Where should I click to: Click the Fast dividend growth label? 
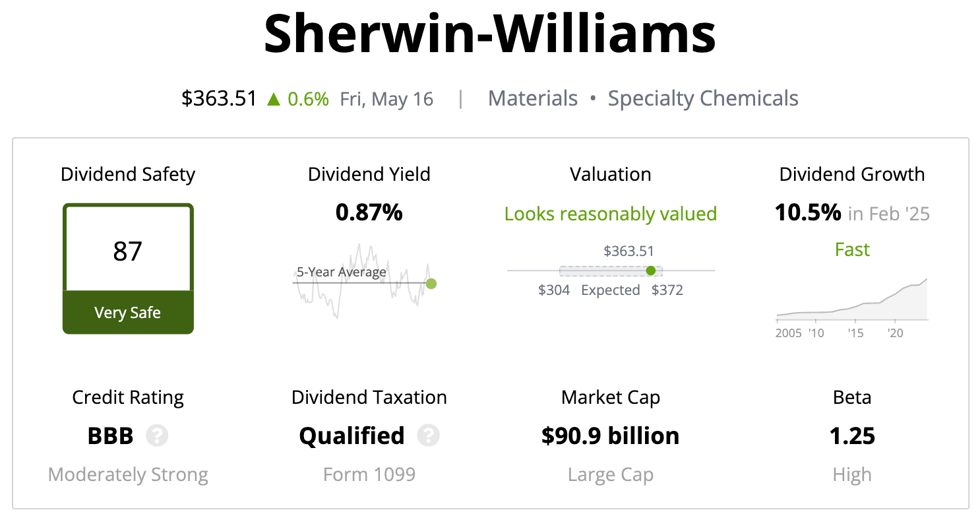(852, 249)
